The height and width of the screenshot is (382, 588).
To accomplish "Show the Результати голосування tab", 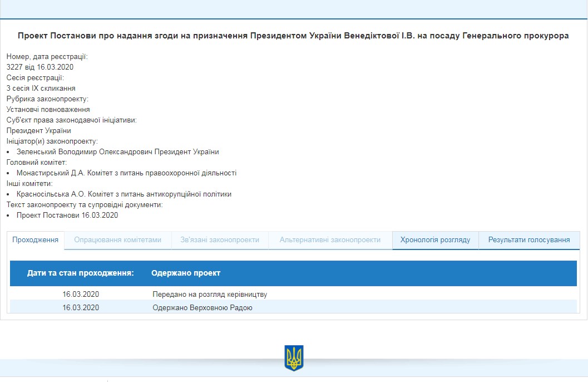I will (x=529, y=240).
